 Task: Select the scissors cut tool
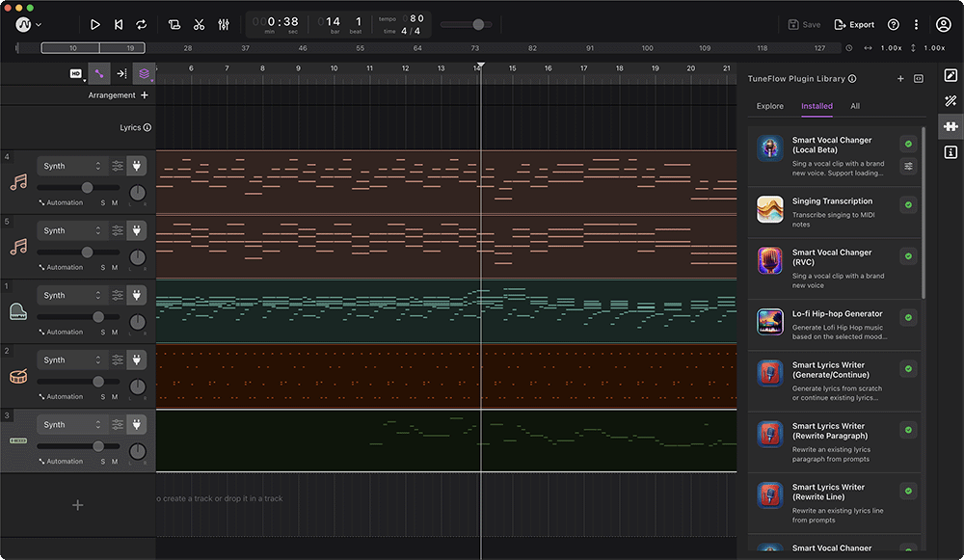coord(199,25)
